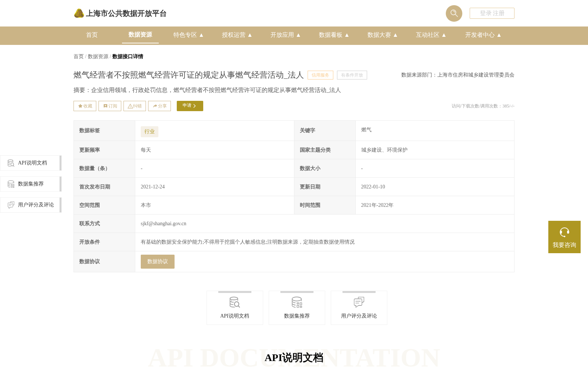Expand the 数据大赛 menu
The height and width of the screenshot is (368, 588).
pos(383,35)
